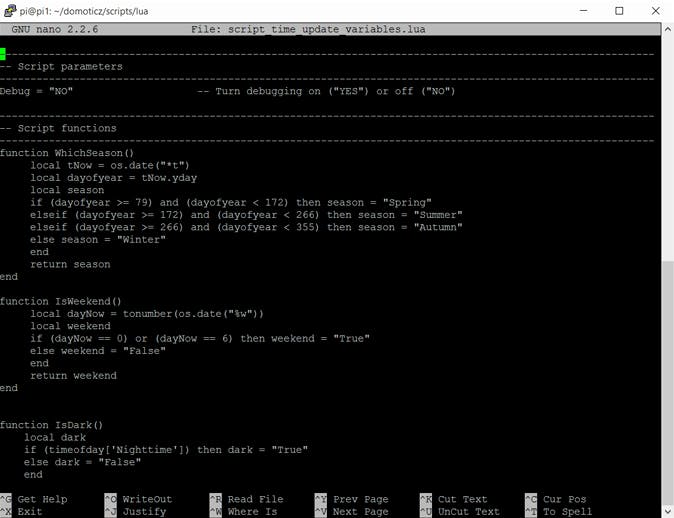Click the ^K Cut Text shortcut
Viewport: 674px width, 518px height.
pyautogui.click(x=454, y=500)
